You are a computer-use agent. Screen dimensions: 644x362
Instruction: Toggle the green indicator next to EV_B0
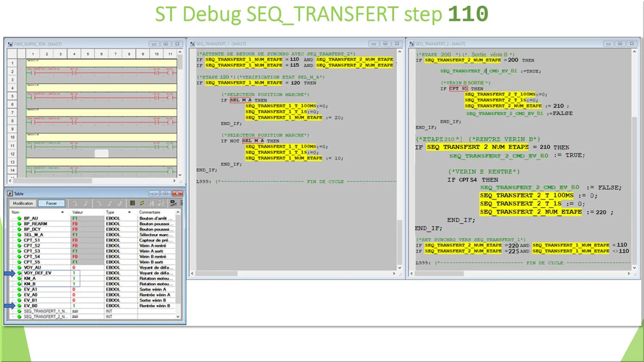[x=20, y=306]
